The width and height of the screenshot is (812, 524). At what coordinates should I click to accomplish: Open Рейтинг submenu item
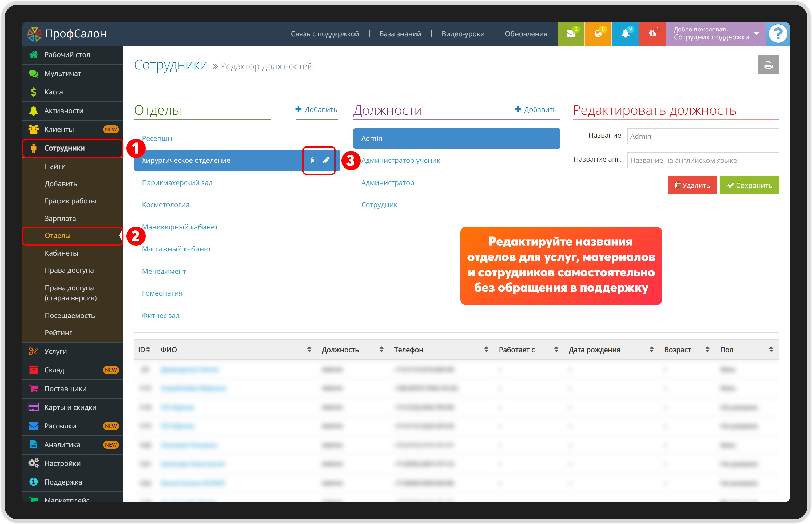tap(58, 333)
